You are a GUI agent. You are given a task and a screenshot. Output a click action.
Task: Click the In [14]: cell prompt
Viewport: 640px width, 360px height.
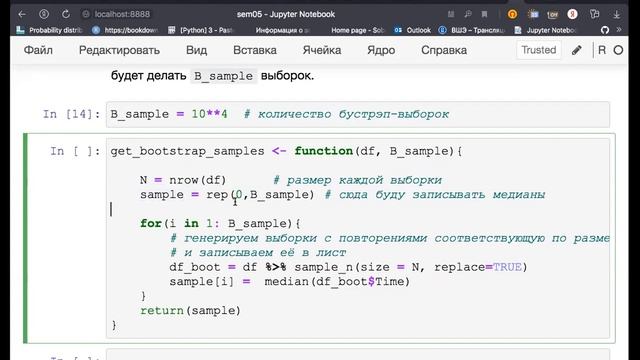click(71, 114)
